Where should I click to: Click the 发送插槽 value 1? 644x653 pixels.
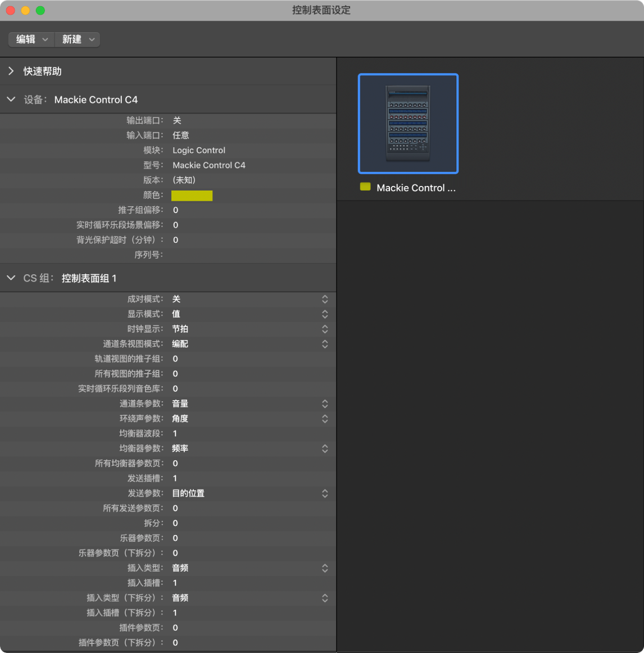click(x=175, y=478)
